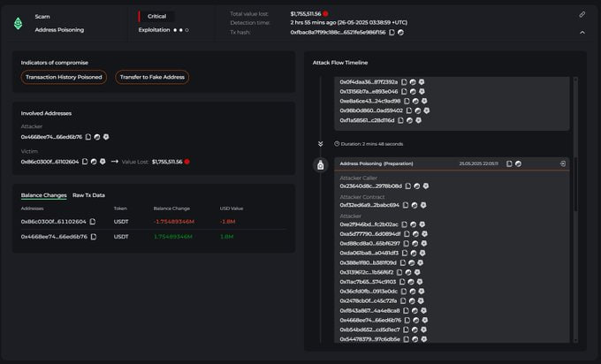Image resolution: width=601 pixels, height=364 pixels.
Task: Collapse the alert details with the up chevron
Action: click(582, 33)
